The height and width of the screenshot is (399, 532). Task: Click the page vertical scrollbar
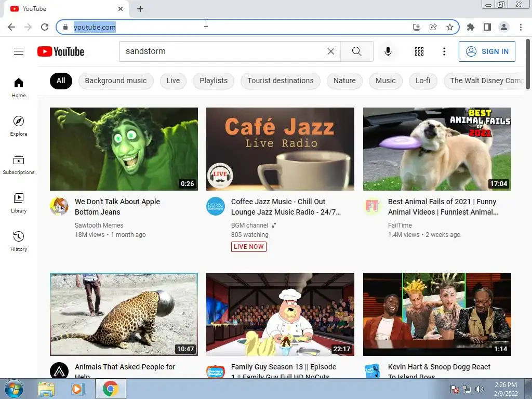528,64
